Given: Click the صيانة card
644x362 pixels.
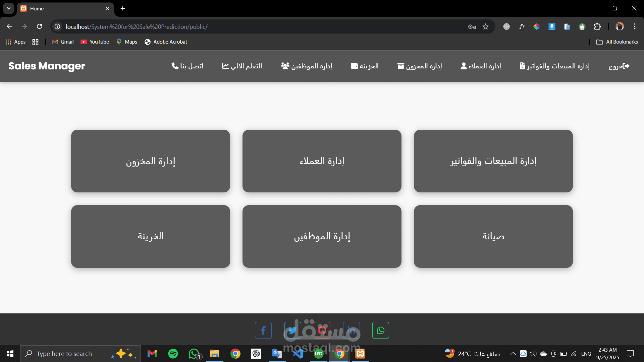Looking at the screenshot, I should pyautogui.click(x=493, y=236).
